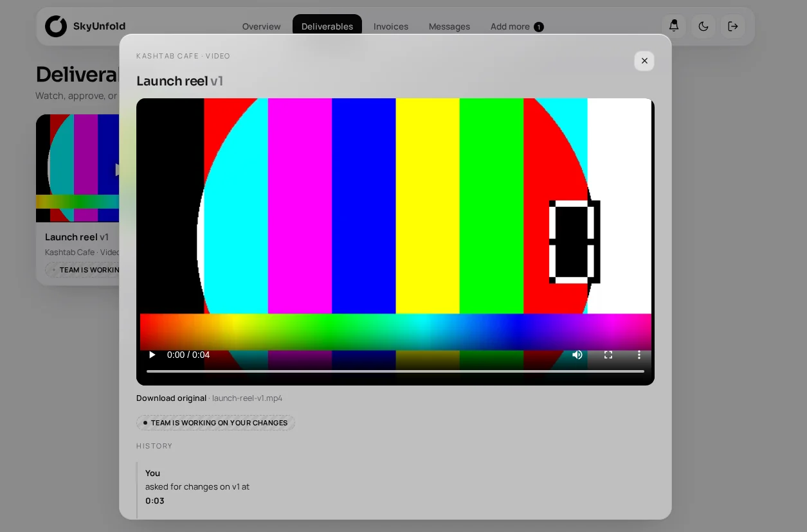807x532 pixels.
Task: Open the notifications bell
Action: point(674,26)
